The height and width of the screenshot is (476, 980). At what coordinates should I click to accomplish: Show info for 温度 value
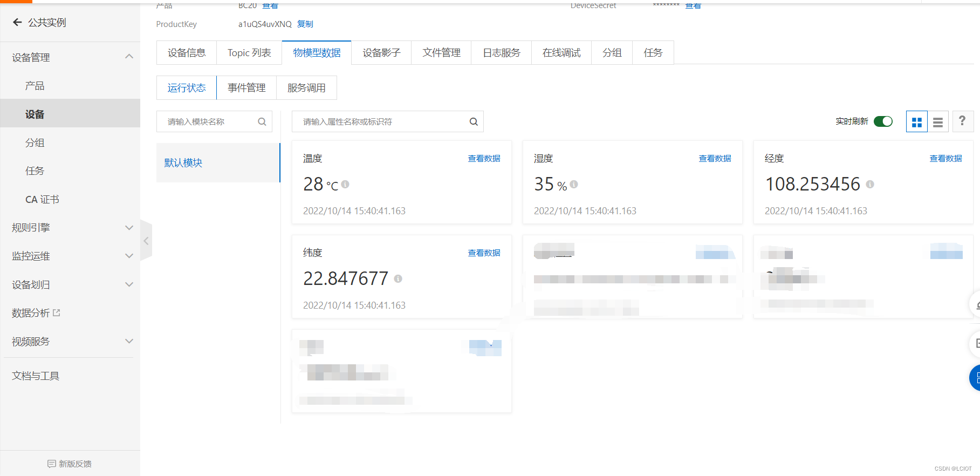(x=345, y=184)
